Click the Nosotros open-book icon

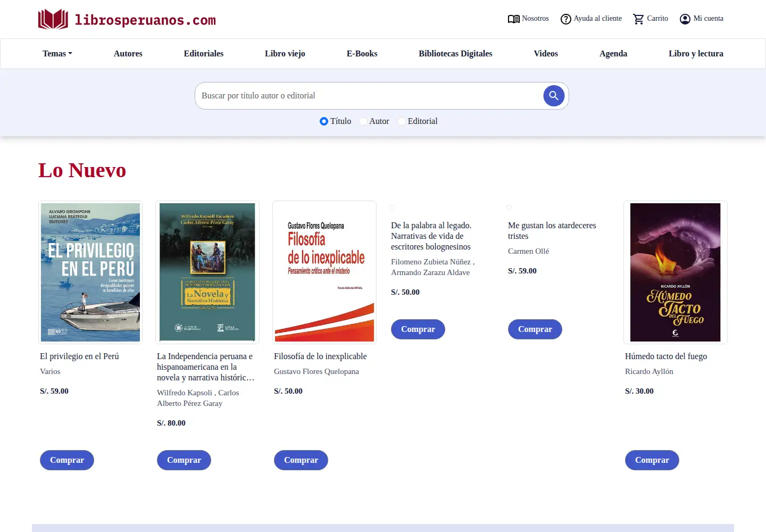tap(513, 19)
